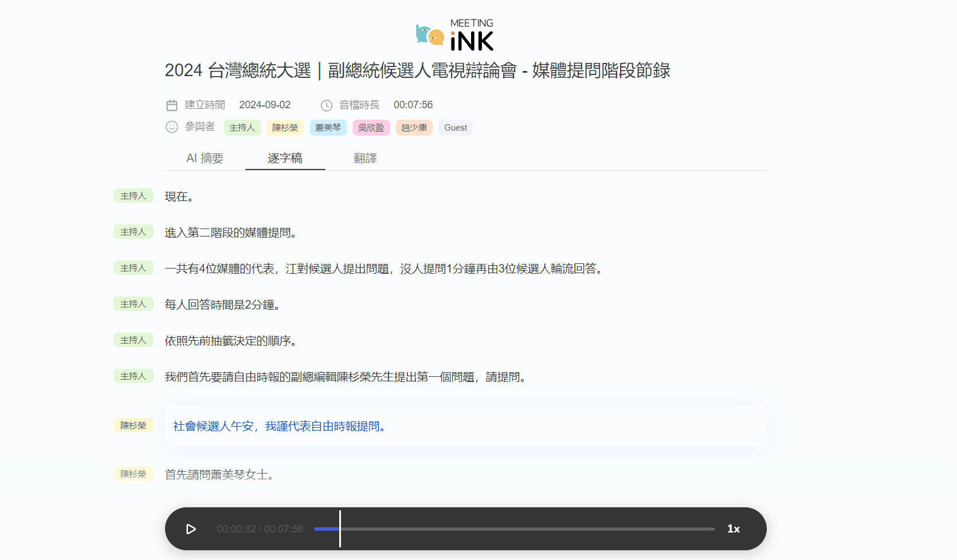This screenshot has height=560, width=957.
Task: Click transcript line 每人回答時間是2分鐘
Action: click(x=222, y=305)
